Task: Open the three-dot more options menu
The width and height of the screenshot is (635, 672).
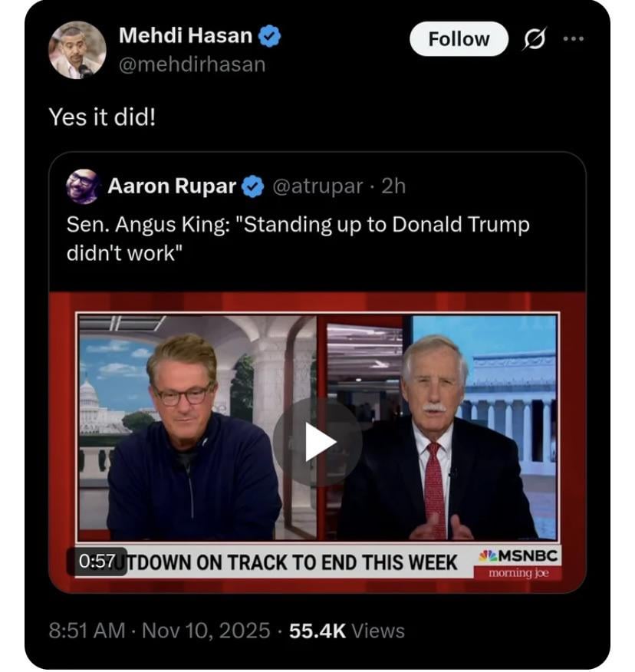Action: click(573, 39)
